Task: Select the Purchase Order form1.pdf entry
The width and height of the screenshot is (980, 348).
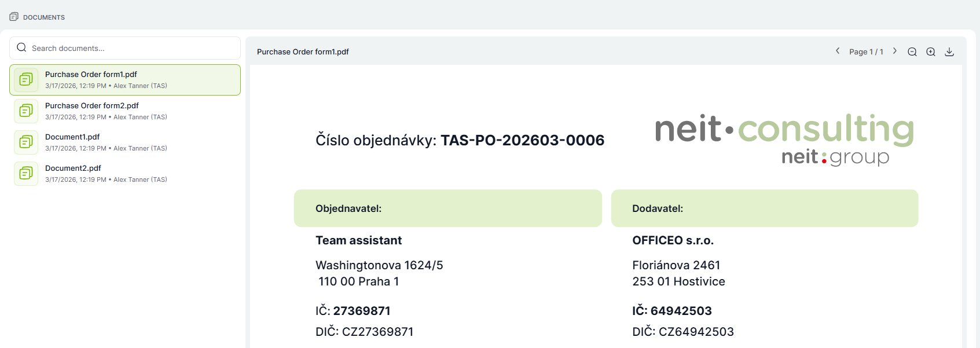Action: click(x=91, y=75)
